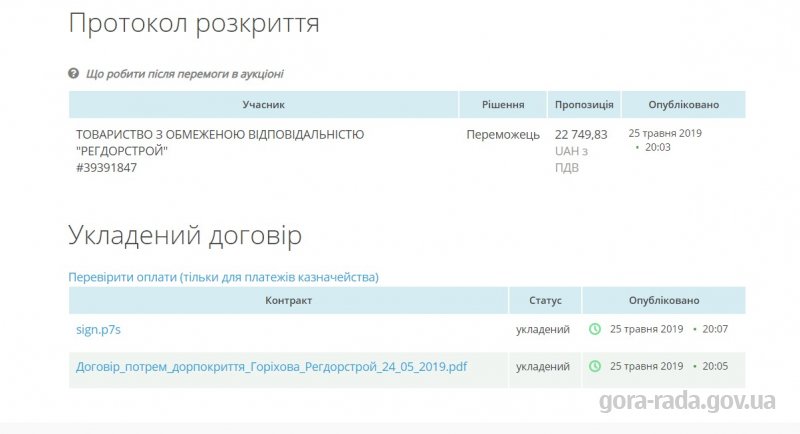
Task: Click 'укладений' status in the pdf contract row
Action: (543, 367)
